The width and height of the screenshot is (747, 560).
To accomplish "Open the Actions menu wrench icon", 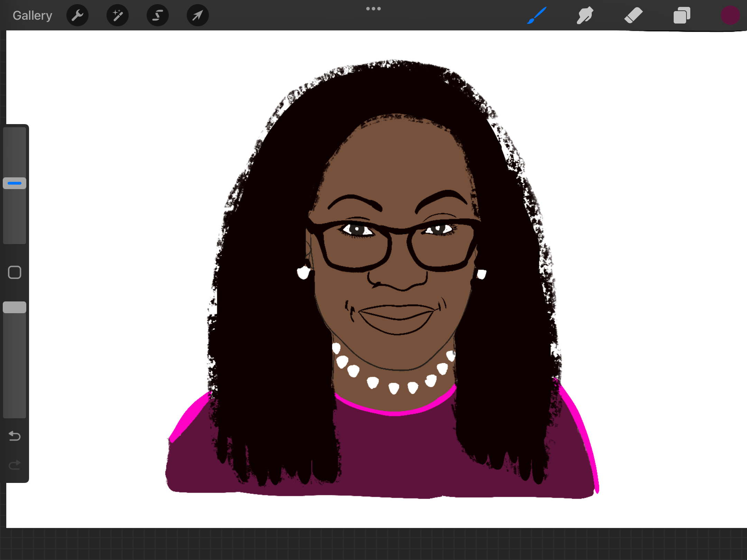I will (77, 15).
